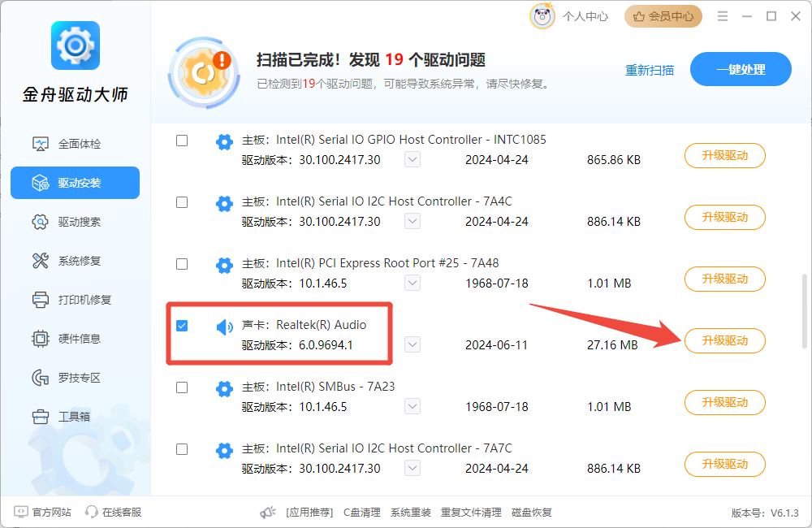Check the Serial IO GPIO Host Controller checkbox
Image resolution: width=812 pixels, height=528 pixels.
pyautogui.click(x=182, y=141)
